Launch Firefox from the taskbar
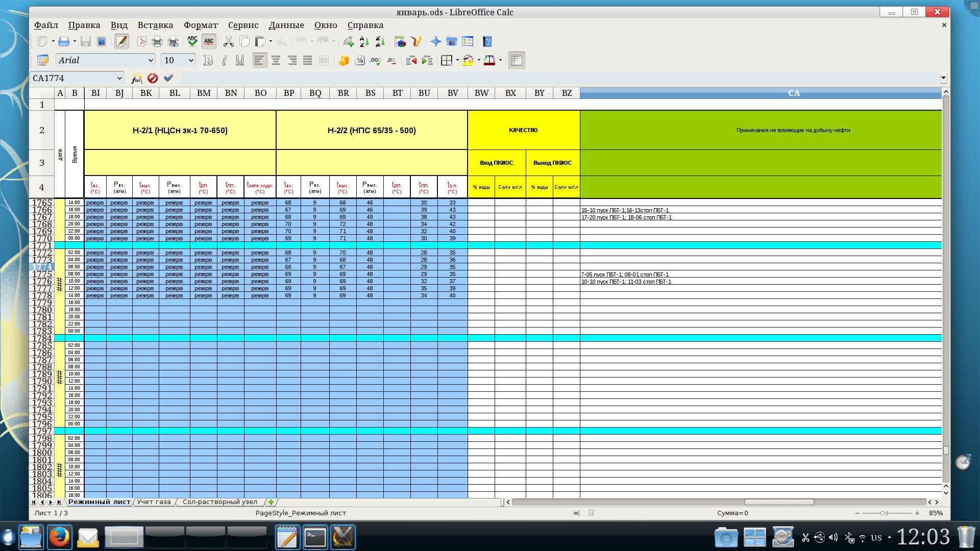980x551 pixels. click(60, 537)
